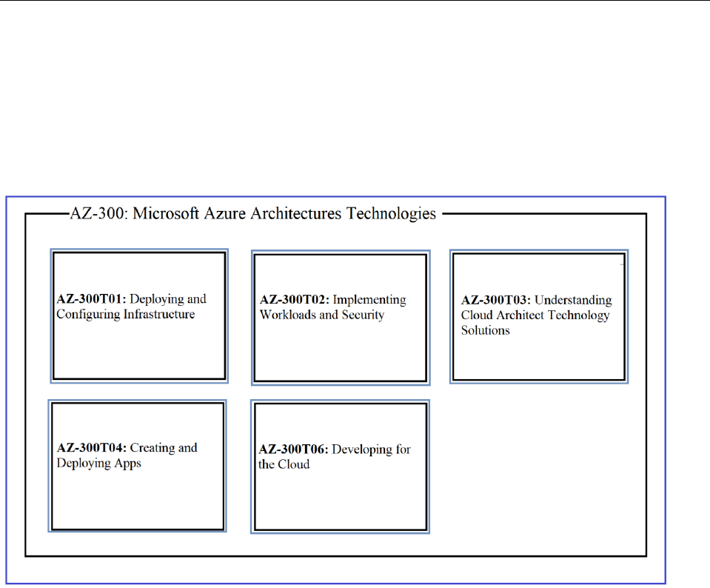Select the AZ-300T01 Deploying and Configuring Infrastructure box
Image resolution: width=710 pixels, height=588 pixels.
[x=139, y=315]
